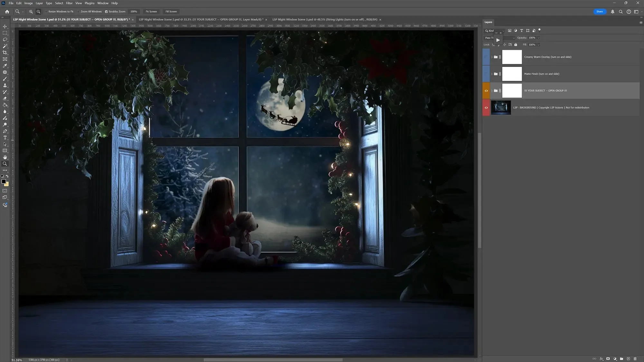Viewport: 644px width, 362px height.
Task: Click the Zoom Out icon in options bar
Action: tap(38, 12)
